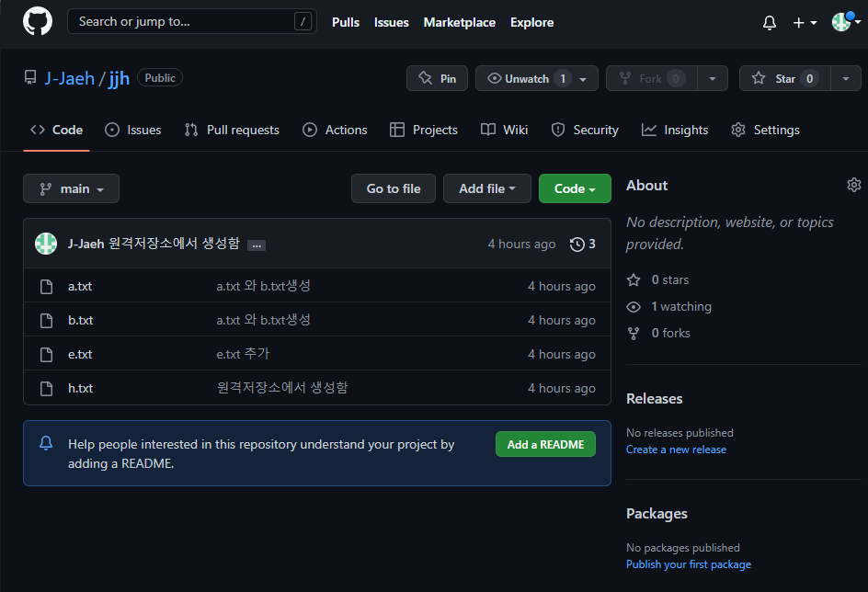This screenshot has width=868, height=592.
Task: Click a.txt row's a.txt 와 b.txt생성 message
Action: click(264, 286)
